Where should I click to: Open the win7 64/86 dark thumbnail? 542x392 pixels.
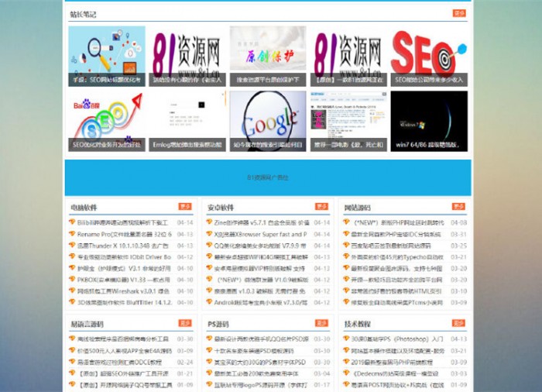428,120
